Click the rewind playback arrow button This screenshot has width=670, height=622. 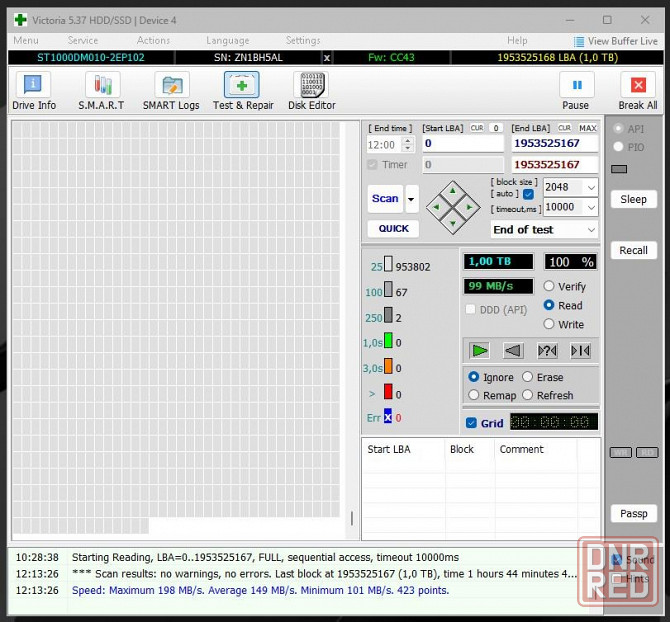point(513,350)
